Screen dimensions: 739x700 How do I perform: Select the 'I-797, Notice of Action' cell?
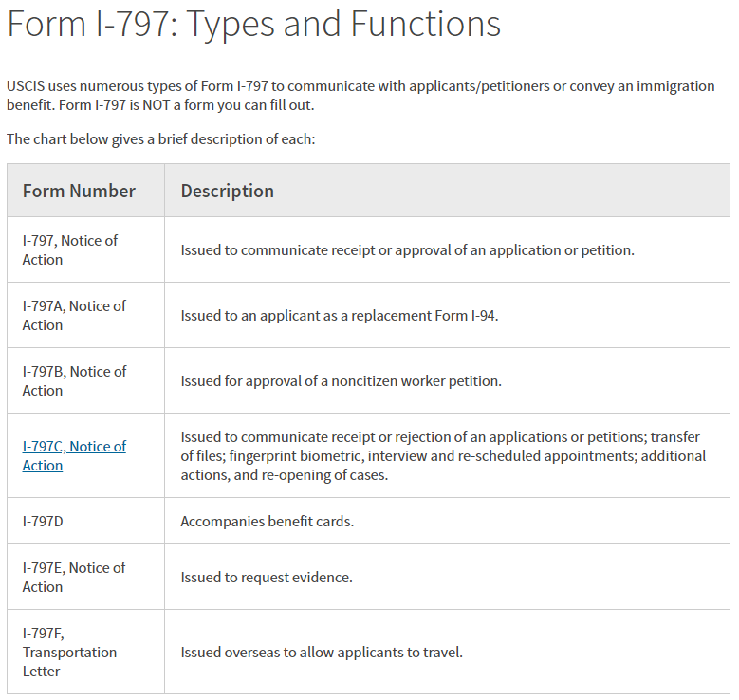coord(70,249)
